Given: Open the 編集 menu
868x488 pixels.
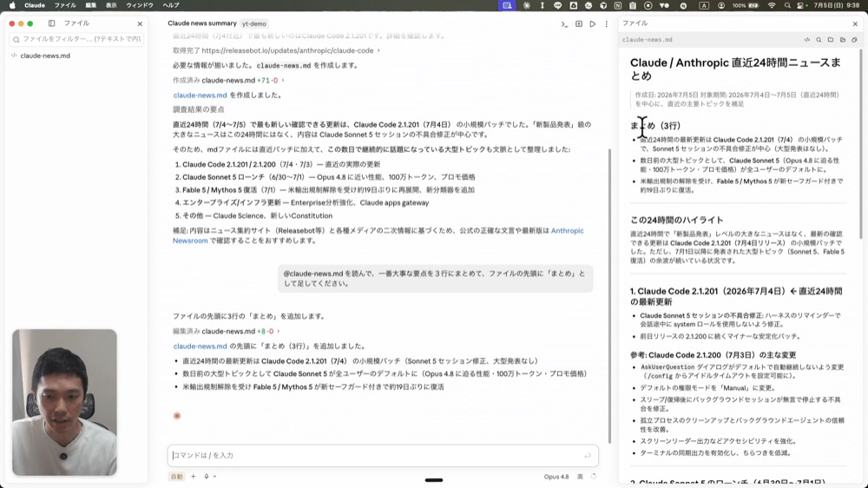Looking at the screenshot, I should pos(91,5).
